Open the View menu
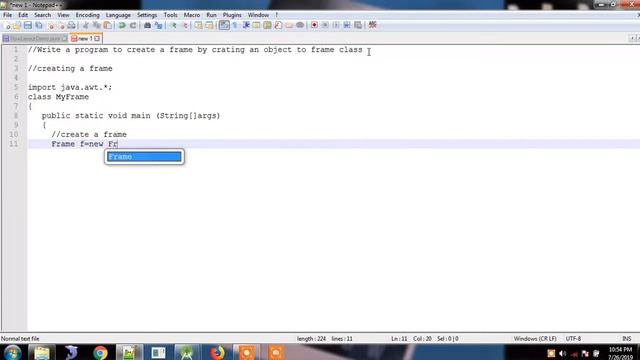Image resolution: width=640 pixels, height=360 pixels. (63, 15)
